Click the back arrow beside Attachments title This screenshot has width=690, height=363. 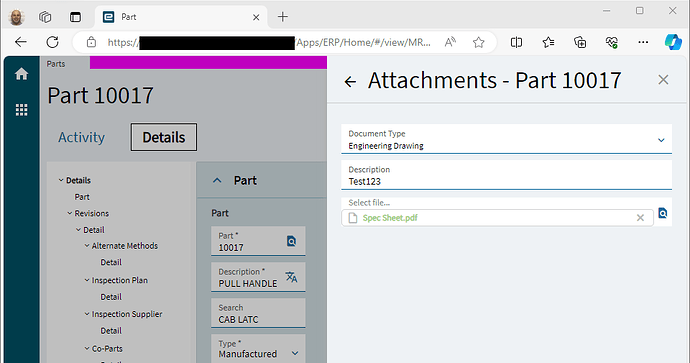point(350,81)
